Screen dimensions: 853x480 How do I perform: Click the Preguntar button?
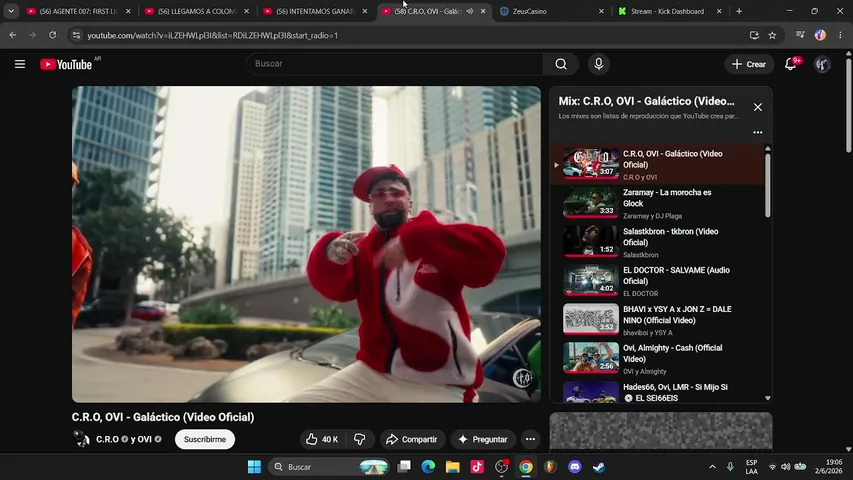[483, 439]
